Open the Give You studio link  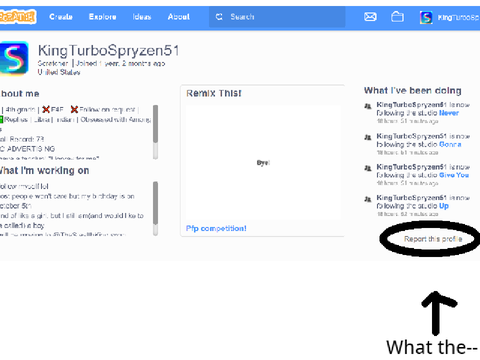tap(454, 175)
